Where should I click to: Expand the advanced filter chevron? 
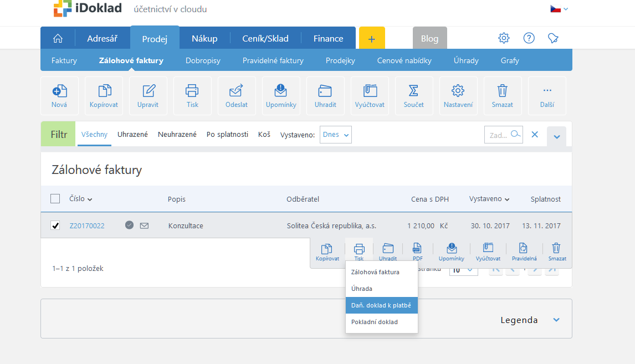556,136
